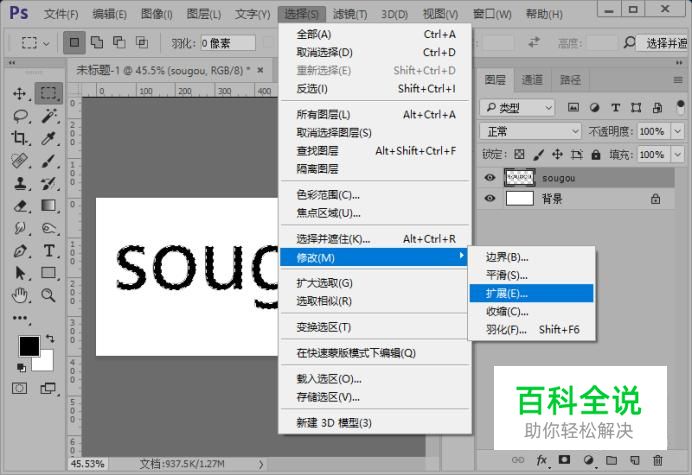
Task: Select the Eraser tool
Action: pyautogui.click(x=20, y=206)
